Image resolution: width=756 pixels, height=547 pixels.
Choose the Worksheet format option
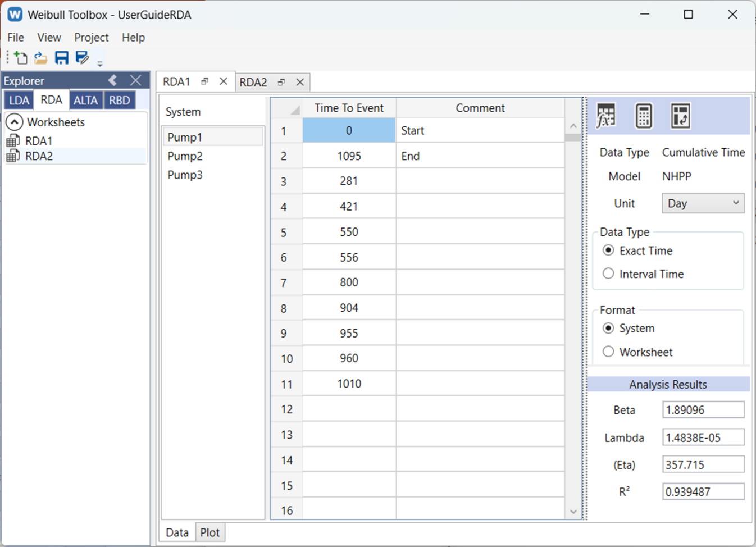tap(608, 352)
